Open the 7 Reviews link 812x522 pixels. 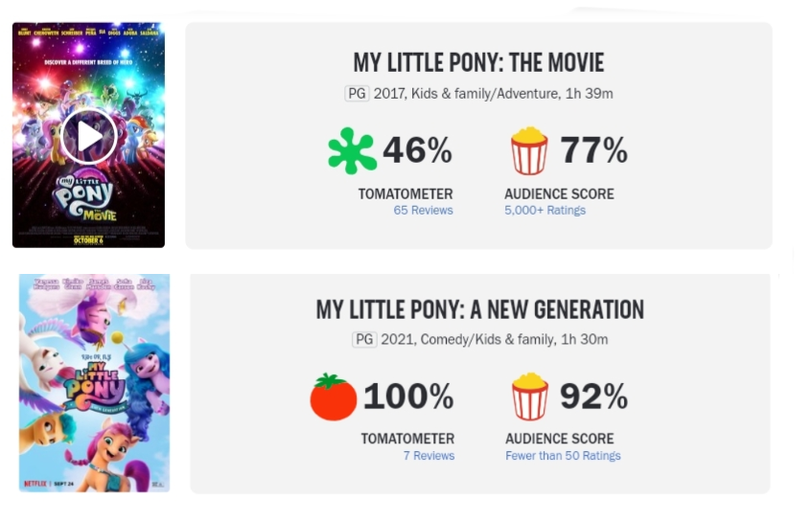429,456
